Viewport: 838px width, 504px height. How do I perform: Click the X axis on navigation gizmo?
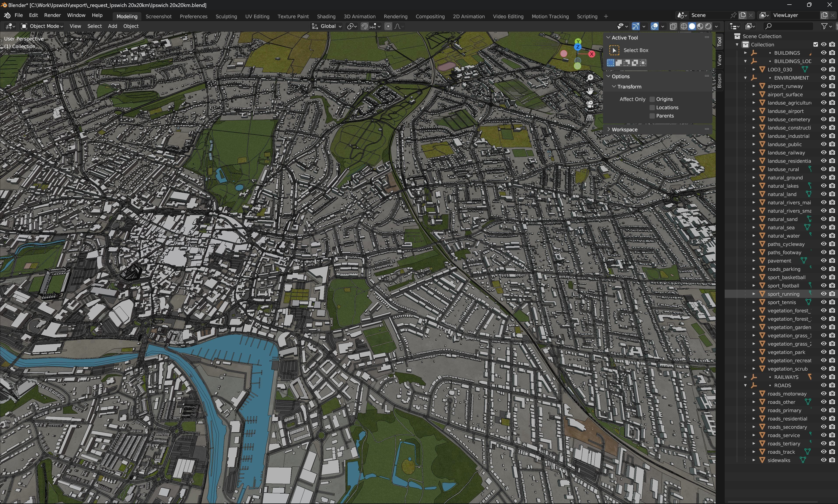pos(592,54)
